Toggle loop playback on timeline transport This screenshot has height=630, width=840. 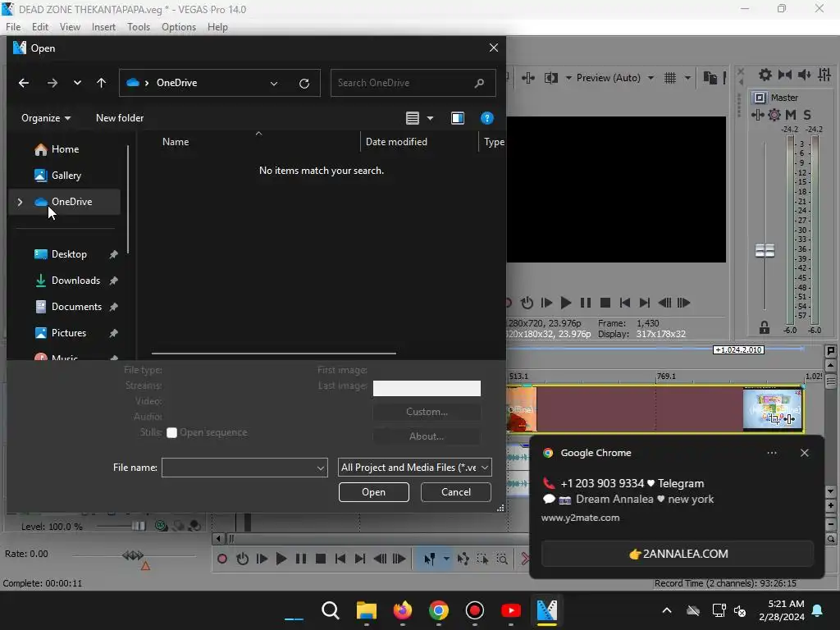coord(242,559)
